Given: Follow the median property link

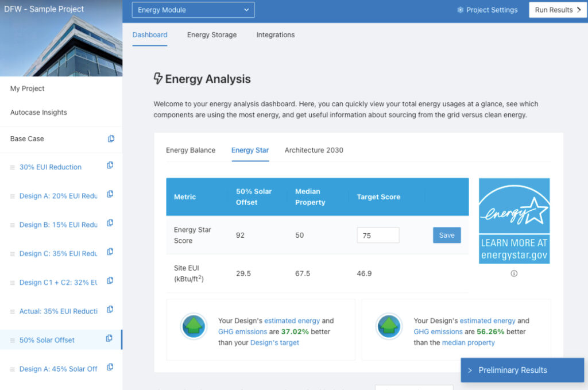Looking at the screenshot, I should (x=468, y=342).
